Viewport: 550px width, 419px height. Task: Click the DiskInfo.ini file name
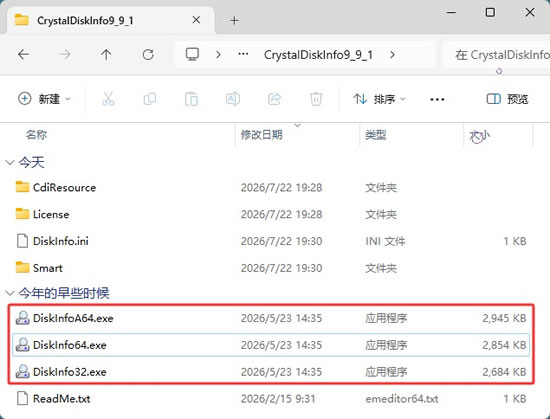(x=61, y=241)
